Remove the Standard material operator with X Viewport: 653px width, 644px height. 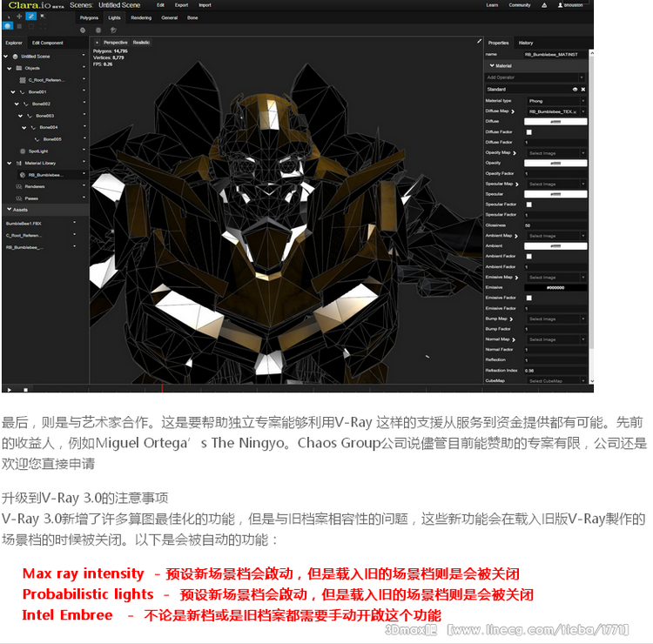[583, 90]
